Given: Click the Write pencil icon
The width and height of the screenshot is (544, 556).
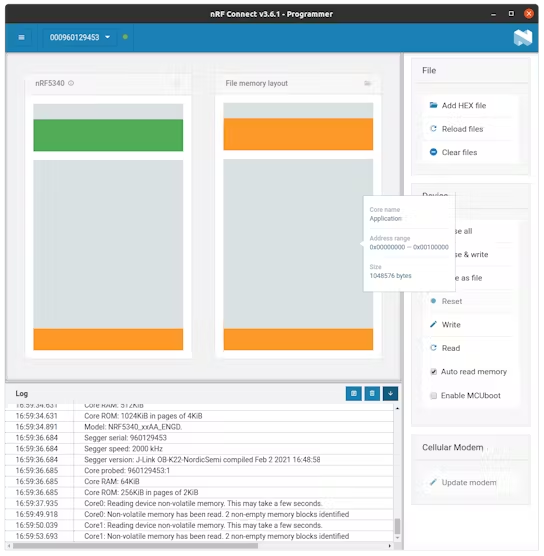Looking at the screenshot, I should [x=433, y=324].
